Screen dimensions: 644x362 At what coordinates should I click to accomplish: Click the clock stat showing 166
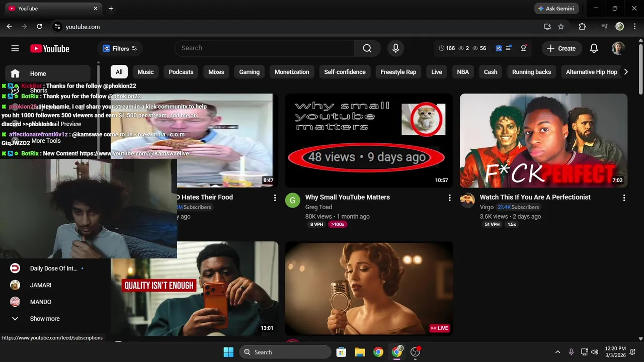coord(447,48)
